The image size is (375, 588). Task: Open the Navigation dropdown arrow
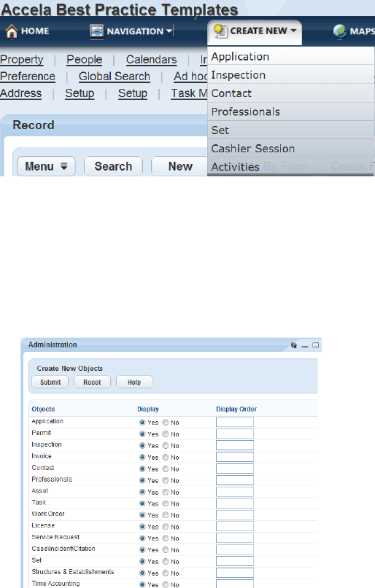click(169, 31)
